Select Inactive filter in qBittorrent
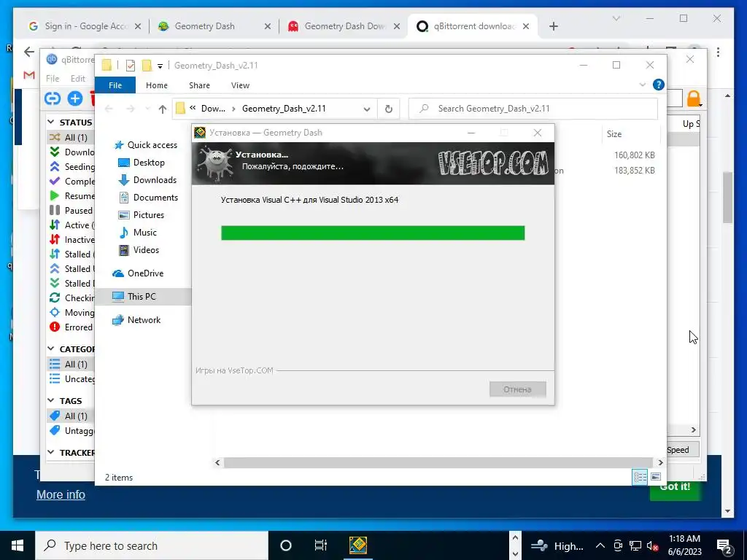This screenshot has height=560, width=747. [x=71, y=239]
